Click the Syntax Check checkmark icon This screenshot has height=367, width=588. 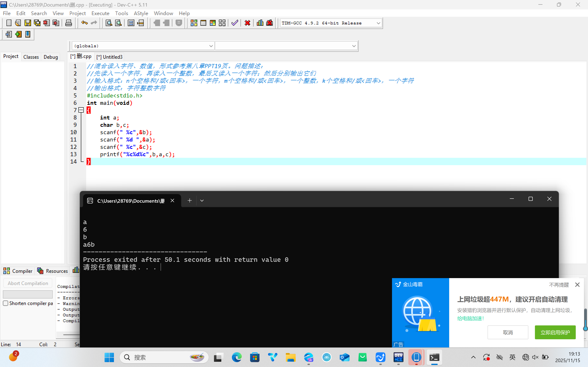(234, 23)
